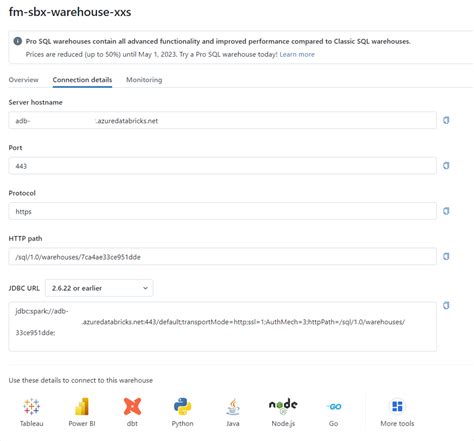The width and height of the screenshot is (474, 441).
Task: Click the JDBC URL label
Action: tap(24, 288)
